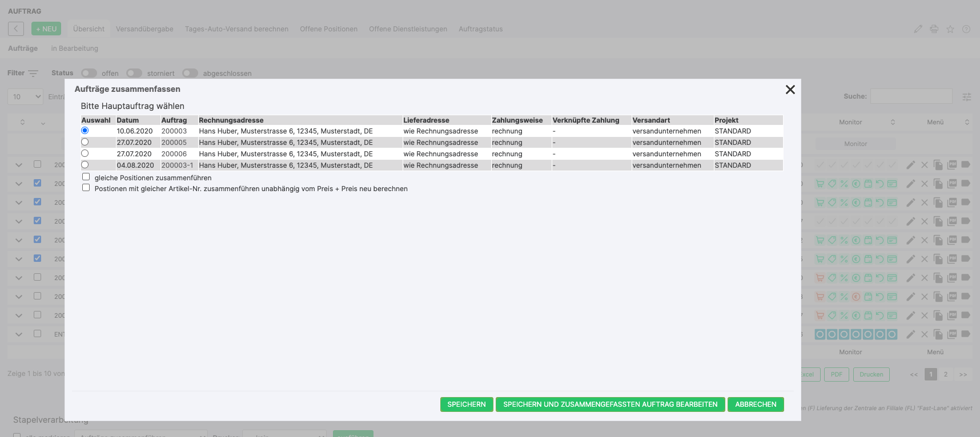Click the back arrow button
Viewport: 980px width, 437px height.
tap(16, 29)
